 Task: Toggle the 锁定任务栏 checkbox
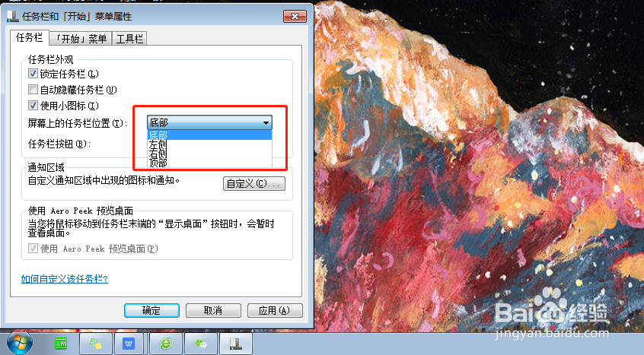[x=33, y=74]
